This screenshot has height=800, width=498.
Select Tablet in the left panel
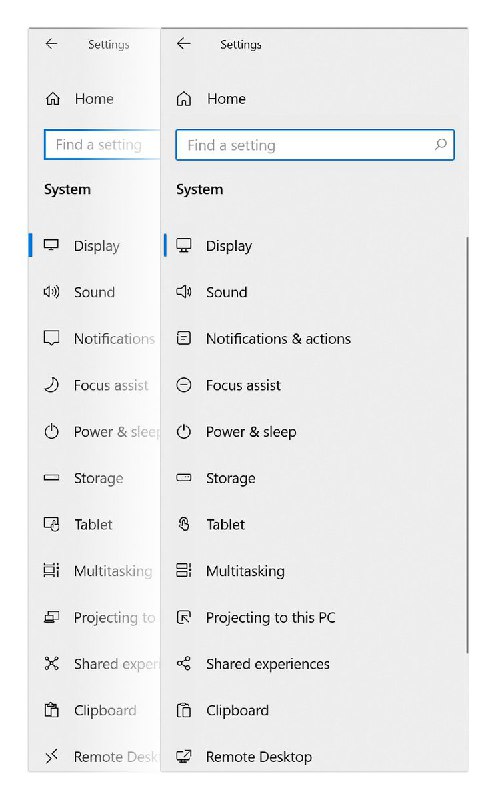click(x=95, y=524)
